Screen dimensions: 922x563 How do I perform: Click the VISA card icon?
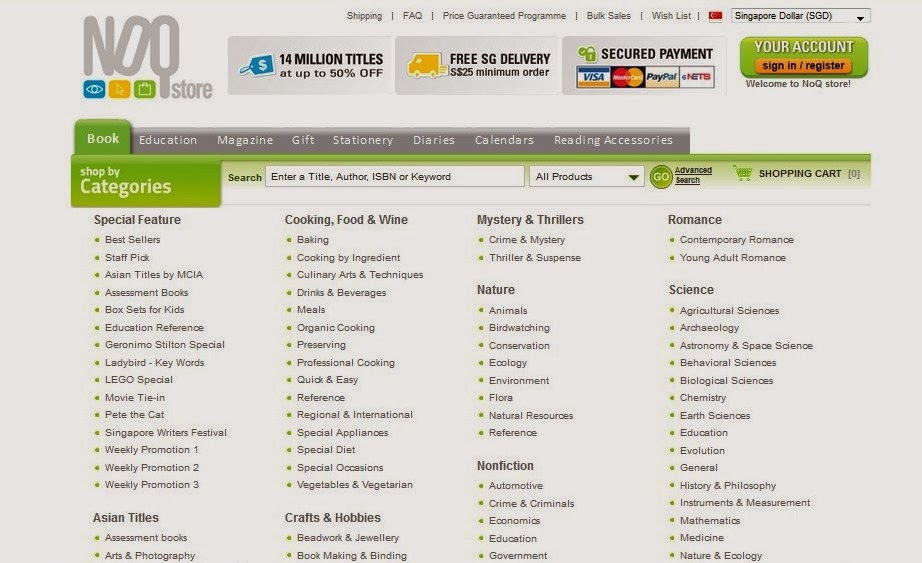(x=593, y=77)
